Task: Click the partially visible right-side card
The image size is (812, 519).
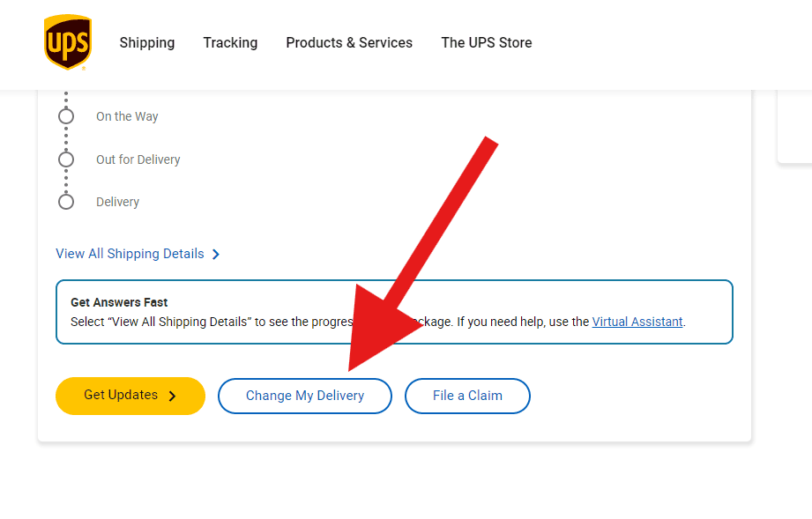Action: tap(795, 128)
